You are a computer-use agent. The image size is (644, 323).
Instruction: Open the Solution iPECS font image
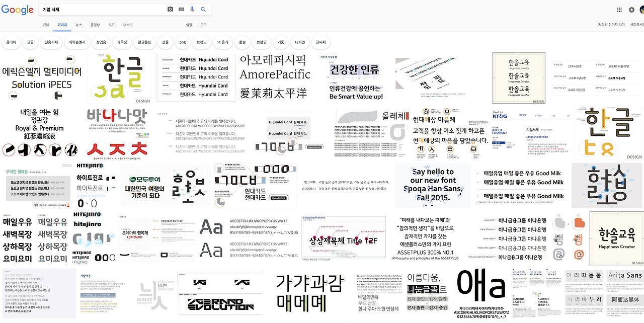point(42,77)
